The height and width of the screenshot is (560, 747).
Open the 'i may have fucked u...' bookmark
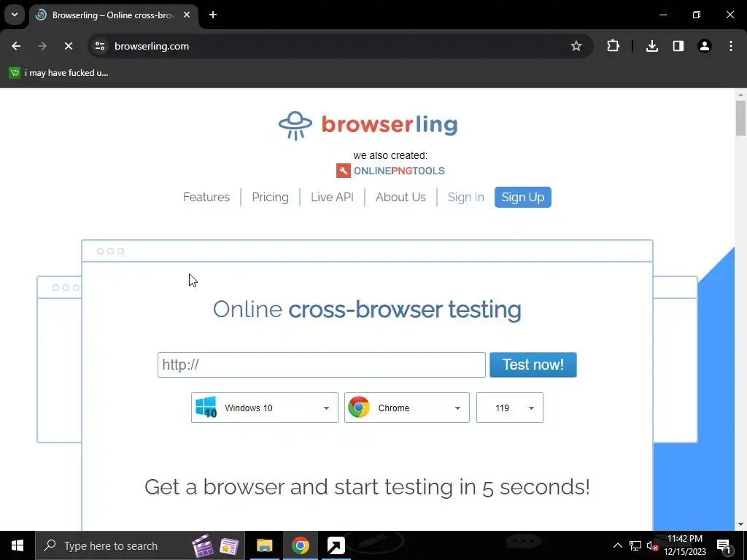(x=59, y=73)
